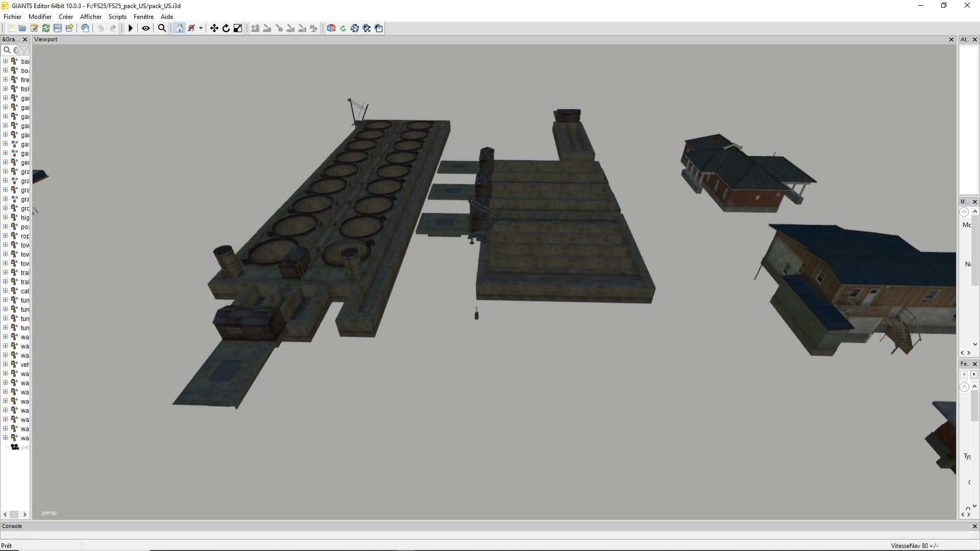The height and width of the screenshot is (551, 980).
Task: Click the Play game button
Action: pos(131,28)
